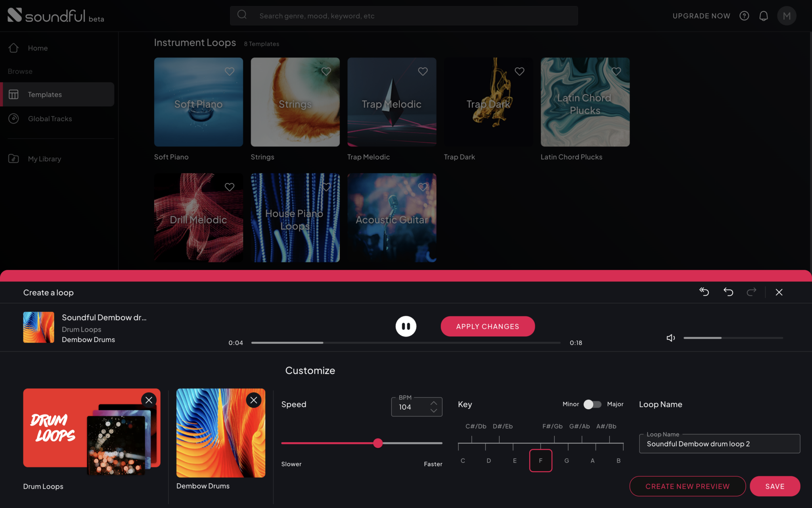Increase BPM with the up stepper arrow

(434, 402)
